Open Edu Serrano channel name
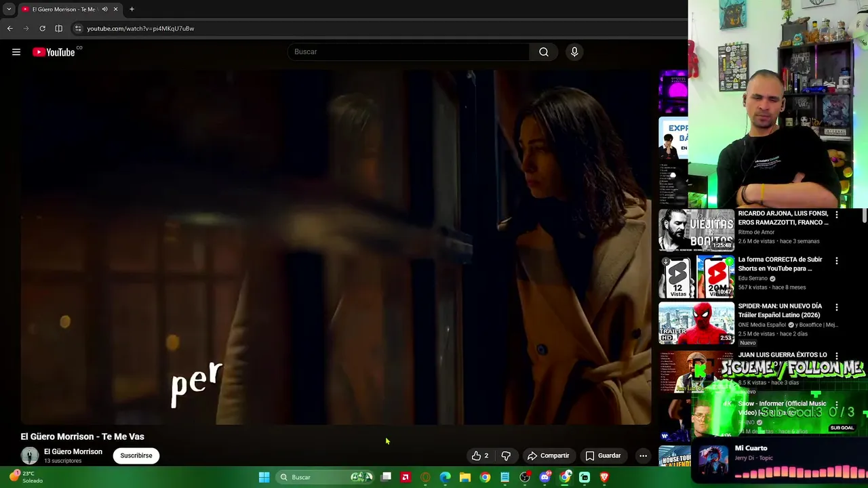868x488 pixels. (753, 279)
